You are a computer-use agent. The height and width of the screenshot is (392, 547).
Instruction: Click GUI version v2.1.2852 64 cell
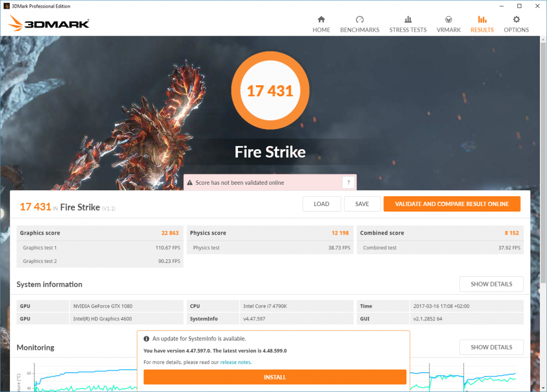(467, 318)
